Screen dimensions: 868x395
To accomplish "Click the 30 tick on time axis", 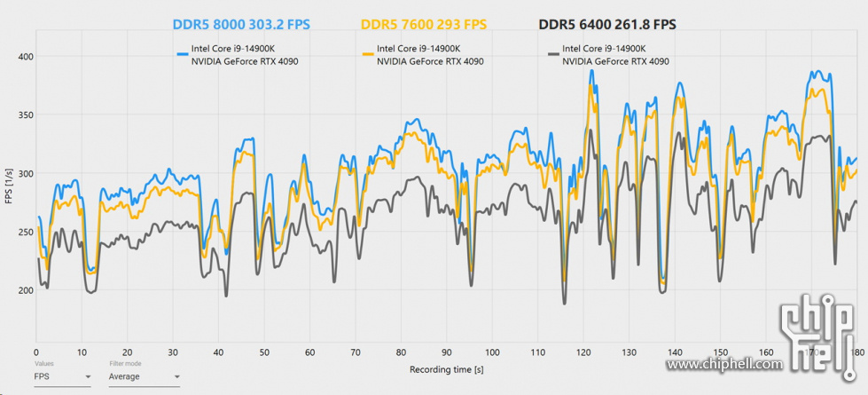I will pos(173,352).
